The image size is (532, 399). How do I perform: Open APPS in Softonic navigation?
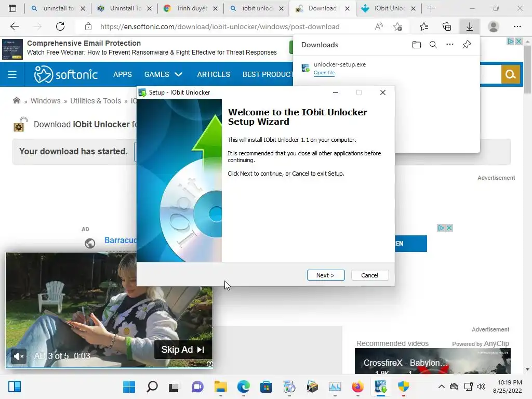click(x=123, y=74)
